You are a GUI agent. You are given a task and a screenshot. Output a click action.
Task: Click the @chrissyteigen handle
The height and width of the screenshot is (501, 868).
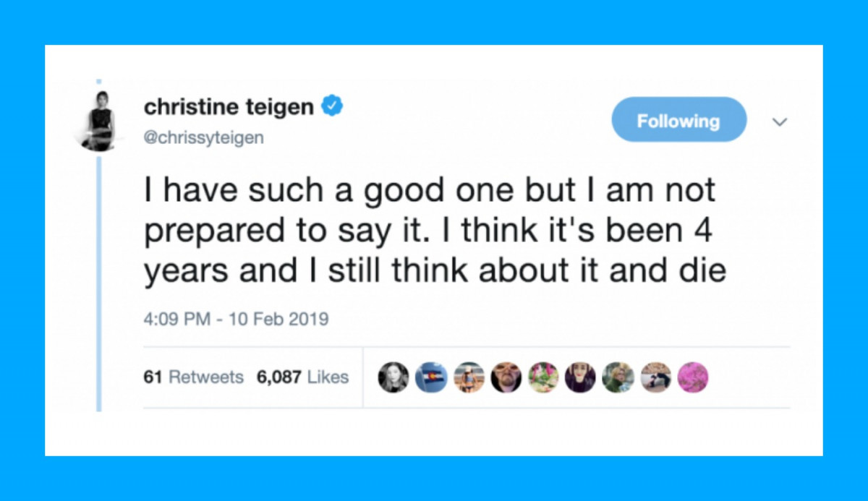click(203, 137)
